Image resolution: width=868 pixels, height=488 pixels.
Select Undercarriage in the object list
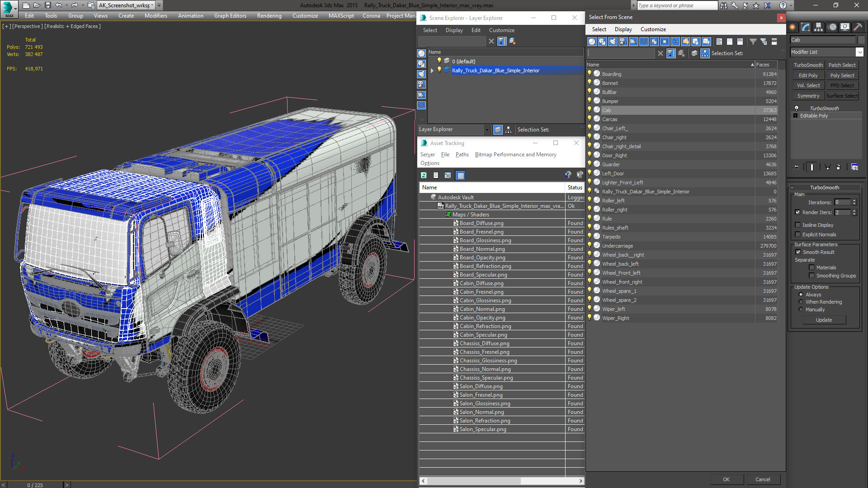point(683,246)
